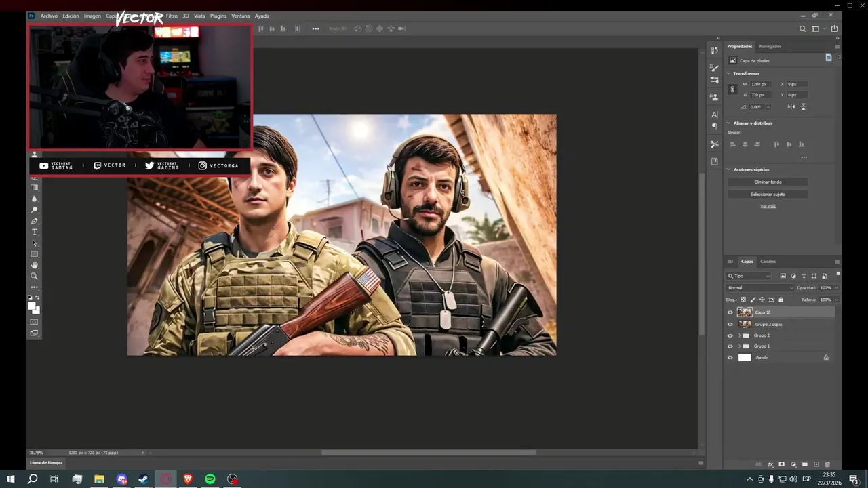Open the History panel icon
Viewport: 868px width, 488px height.
pyautogui.click(x=714, y=51)
